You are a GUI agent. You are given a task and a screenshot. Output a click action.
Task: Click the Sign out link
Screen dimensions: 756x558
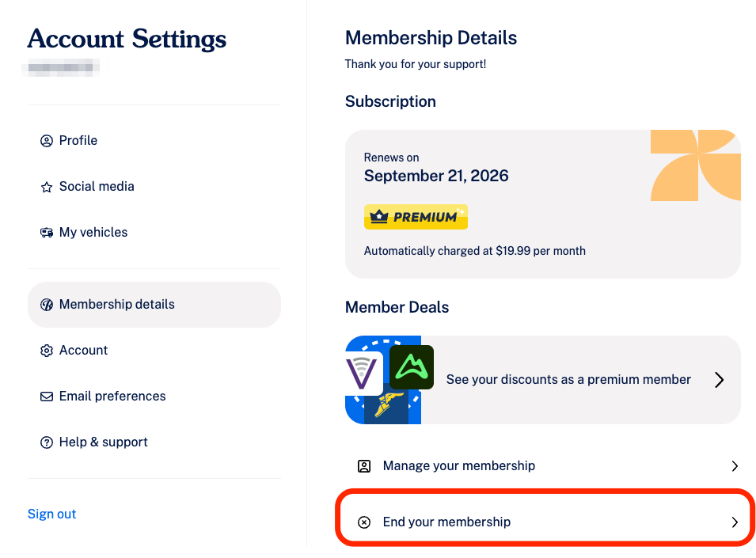(51, 514)
